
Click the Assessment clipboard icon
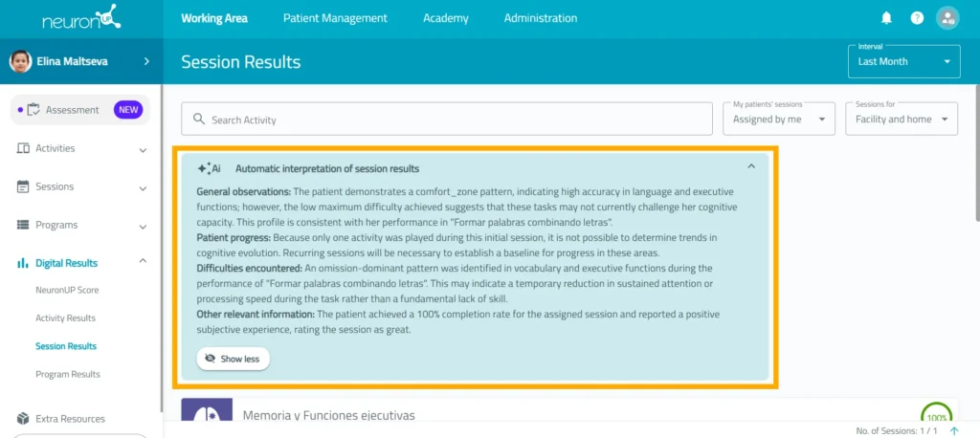tap(33, 110)
